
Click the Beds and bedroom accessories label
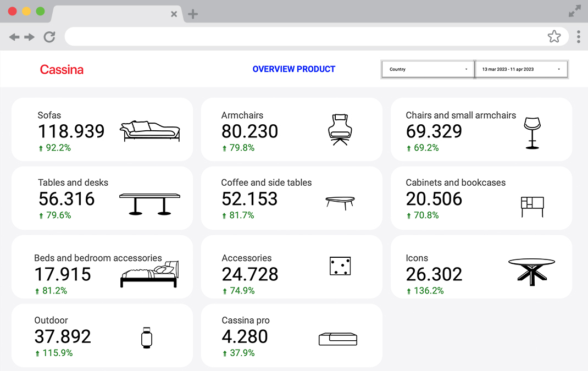click(x=98, y=258)
